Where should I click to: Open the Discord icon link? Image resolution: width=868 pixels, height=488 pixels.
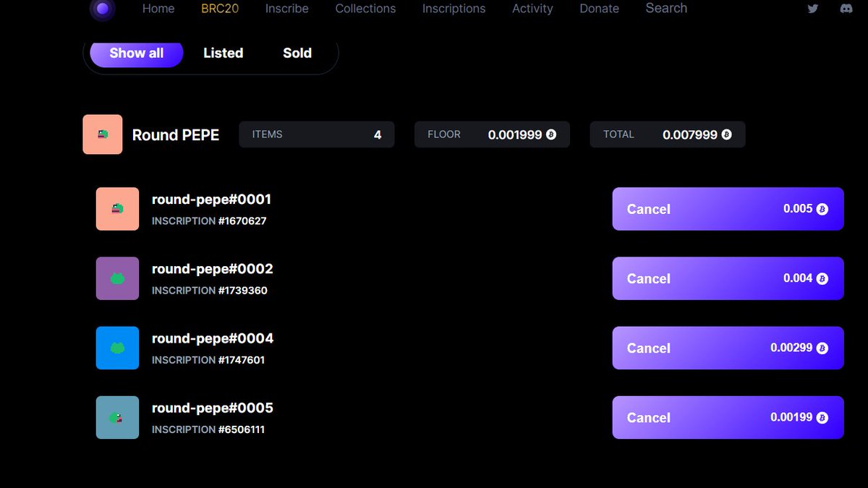(x=846, y=9)
